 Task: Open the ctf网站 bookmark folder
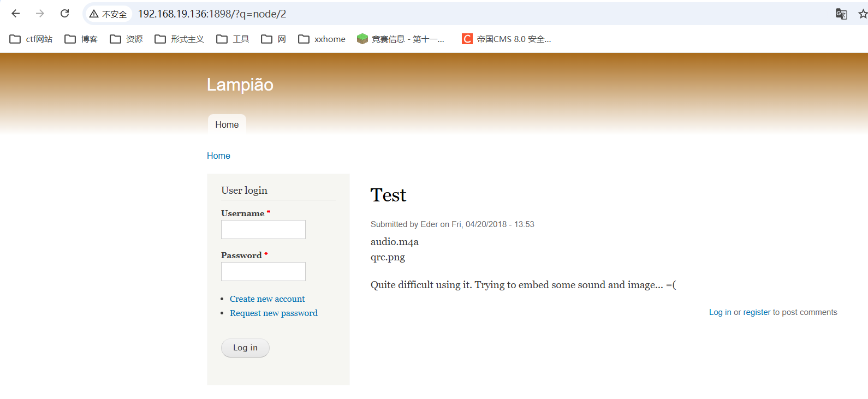point(31,39)
